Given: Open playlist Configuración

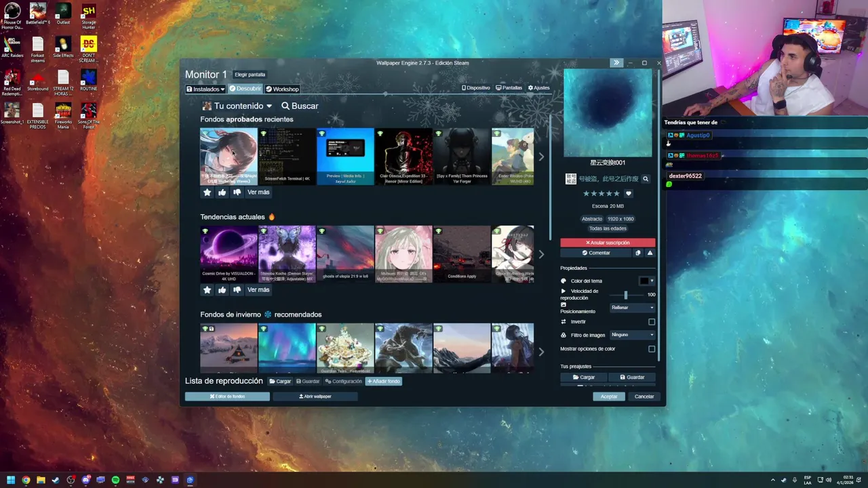Looking at the screenshot, I should [343, 382].
